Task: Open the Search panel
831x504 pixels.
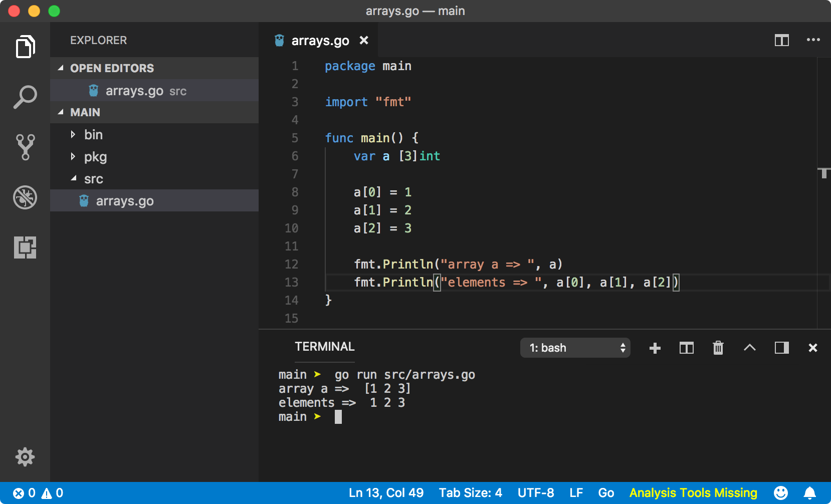Action: [25, 96]
